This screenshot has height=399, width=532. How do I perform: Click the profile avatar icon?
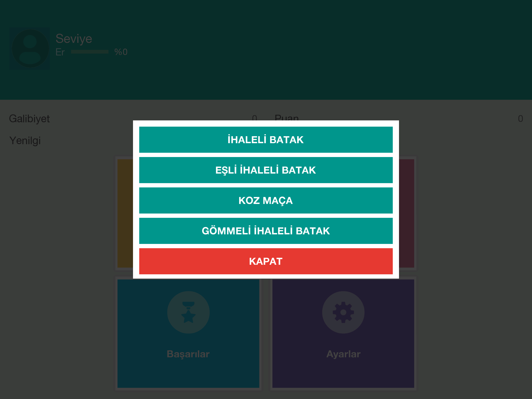pyautogui.click(x=30, y=48)
